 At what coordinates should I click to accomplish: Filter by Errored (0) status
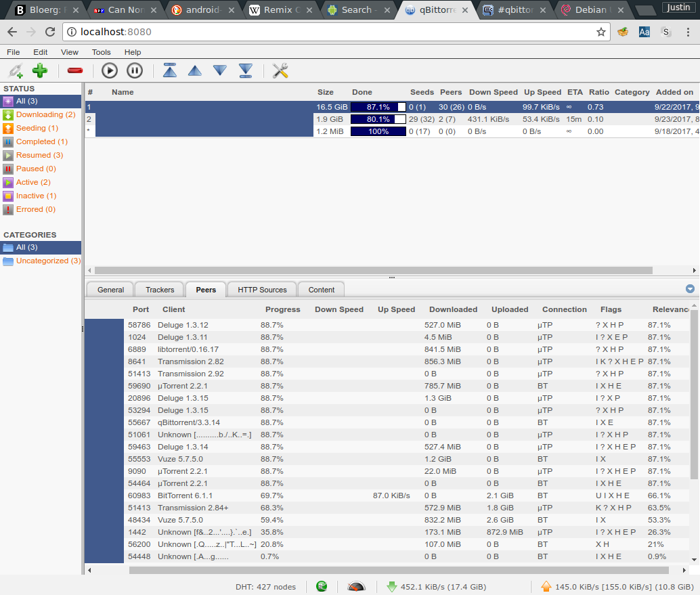tap(41, 209)
